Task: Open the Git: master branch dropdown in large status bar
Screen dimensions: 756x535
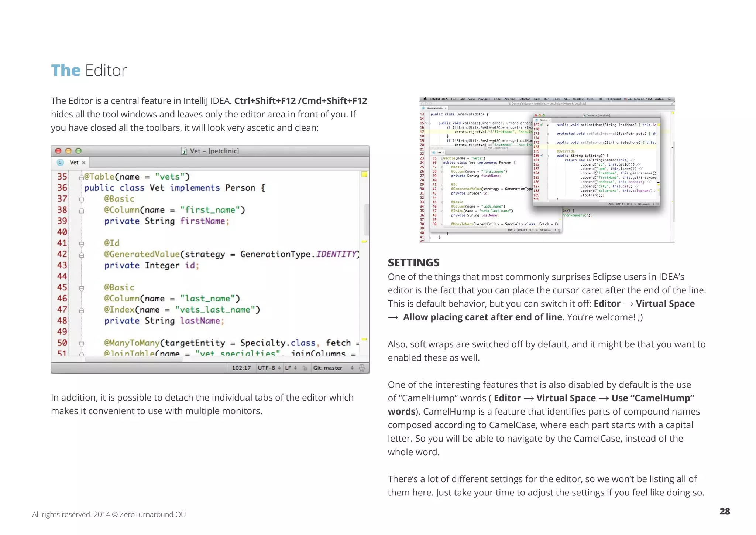Action: coord(333,368)
